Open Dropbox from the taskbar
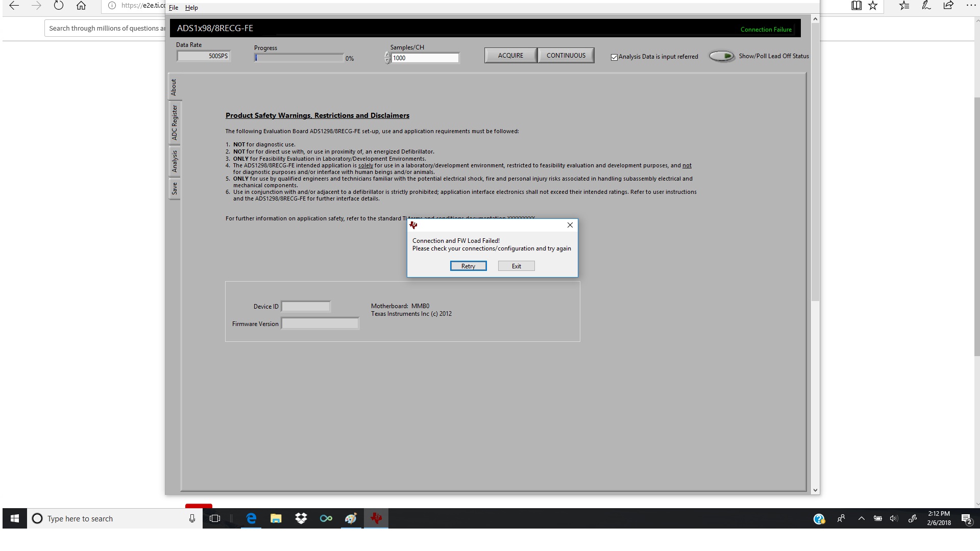Screen dimensions: 980x551 [x=301, y=518]
